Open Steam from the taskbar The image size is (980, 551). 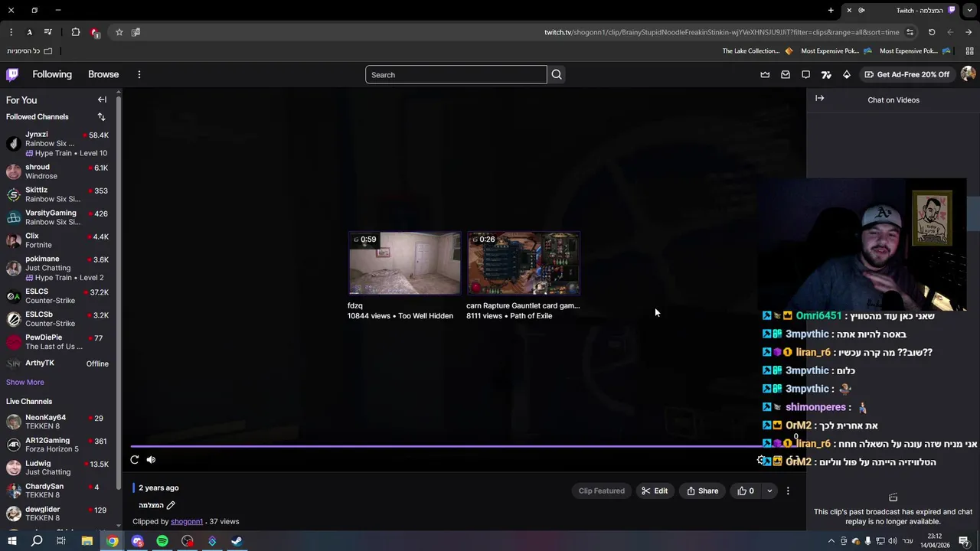pyautogui.click(x=237, y=541)
